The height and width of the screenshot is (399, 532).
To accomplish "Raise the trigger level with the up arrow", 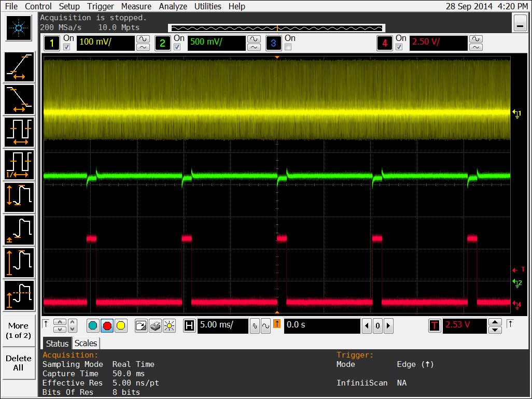I will click(x=495, y=322).
